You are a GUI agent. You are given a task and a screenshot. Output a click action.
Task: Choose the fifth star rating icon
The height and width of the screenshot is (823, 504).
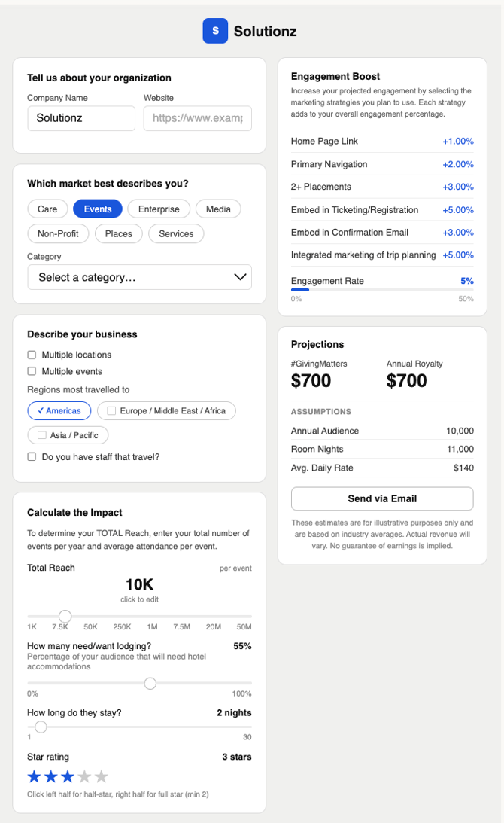(x=101, y=776)
